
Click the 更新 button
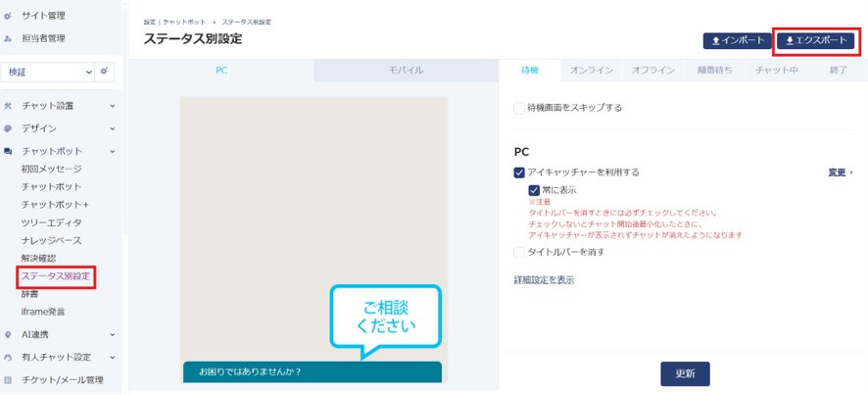click(686, 374)
